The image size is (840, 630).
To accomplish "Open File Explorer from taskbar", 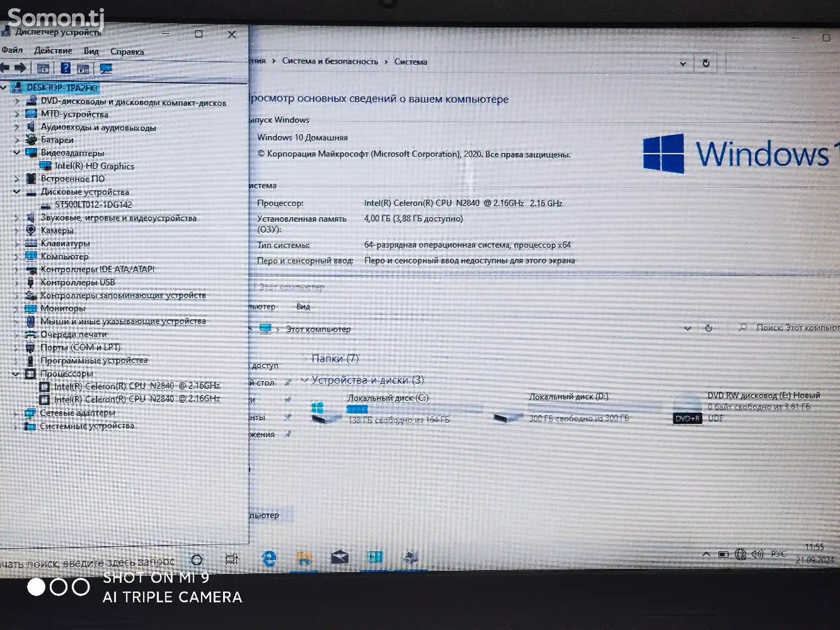I will click(x=304, y=558).
